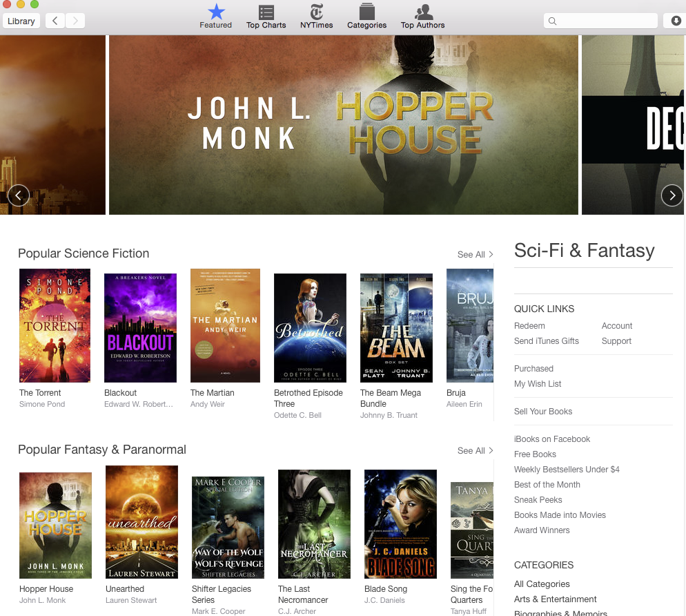Viewport: 686px width, 616px height.
Task: Open the My Wish List link
Action: click(x=538, y=384)
